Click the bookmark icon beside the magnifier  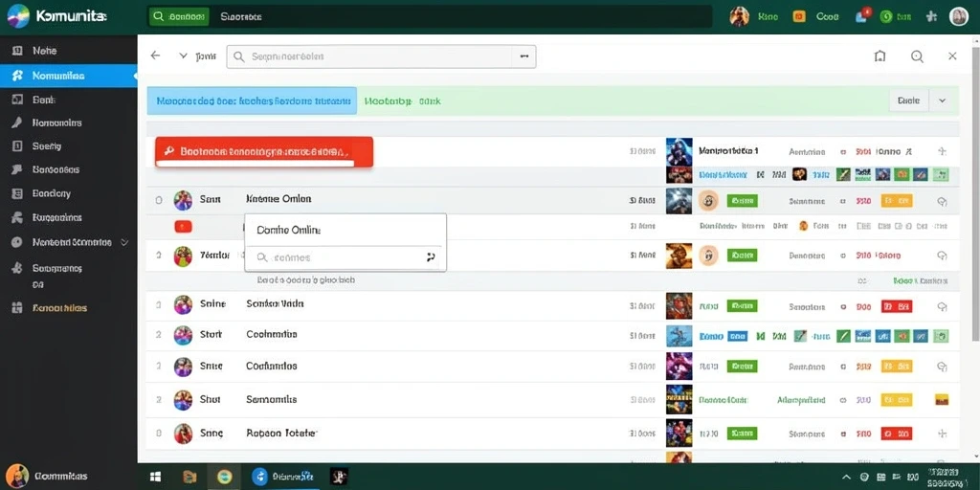click(880, 56)
